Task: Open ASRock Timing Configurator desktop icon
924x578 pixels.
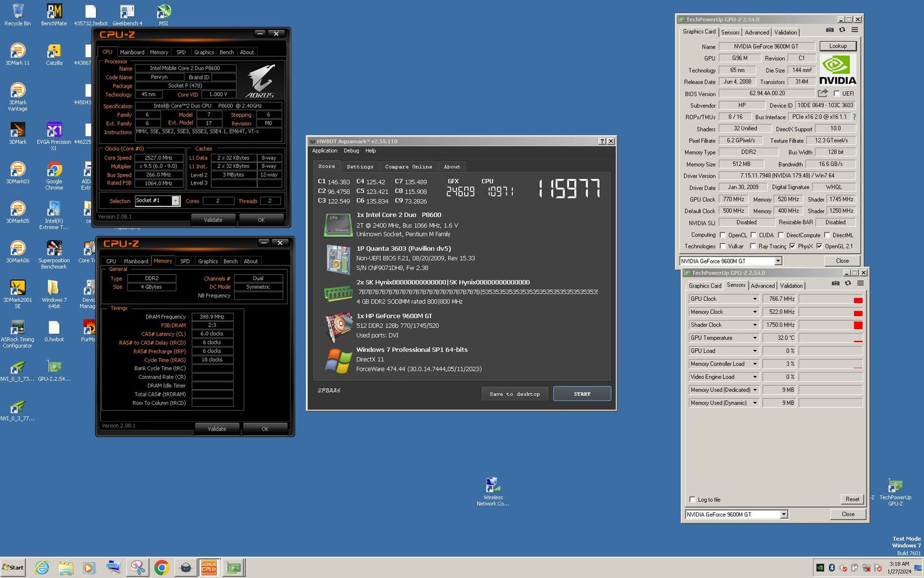Action: pos(18,334)
